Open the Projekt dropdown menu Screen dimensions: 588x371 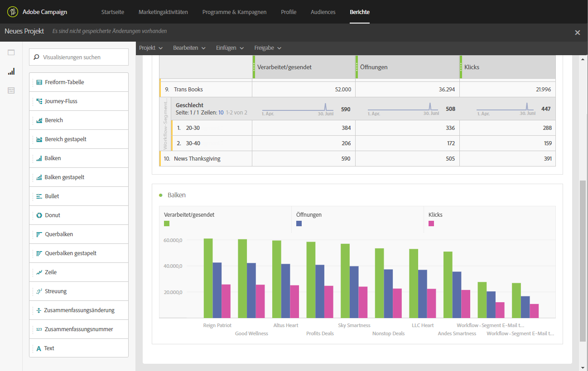[151, 48]
